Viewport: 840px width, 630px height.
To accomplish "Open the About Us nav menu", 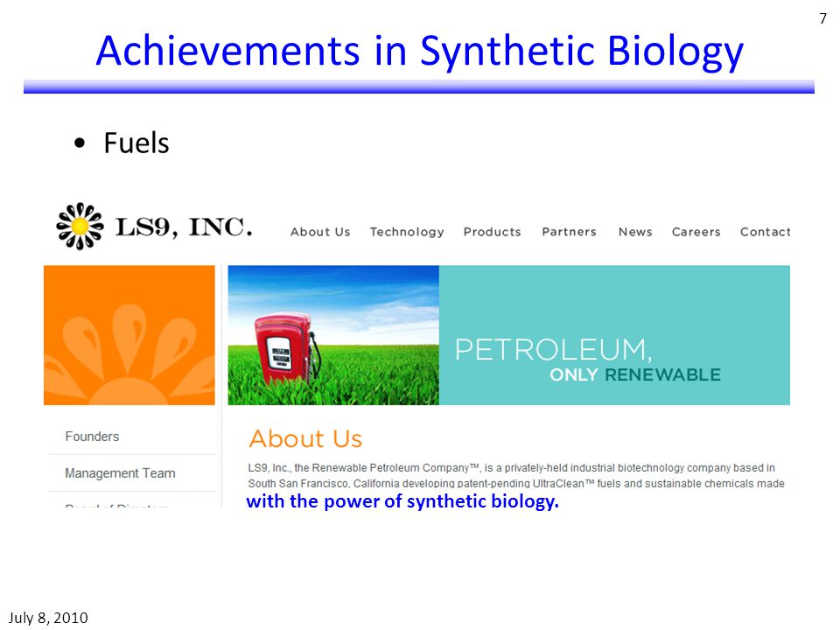I will (x=320, y=232).
